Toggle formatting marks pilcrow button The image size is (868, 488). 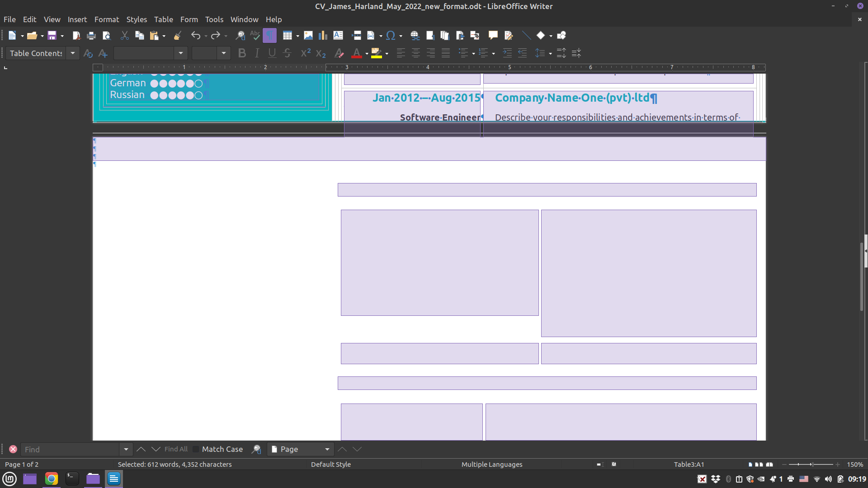(x=269, y=35)
